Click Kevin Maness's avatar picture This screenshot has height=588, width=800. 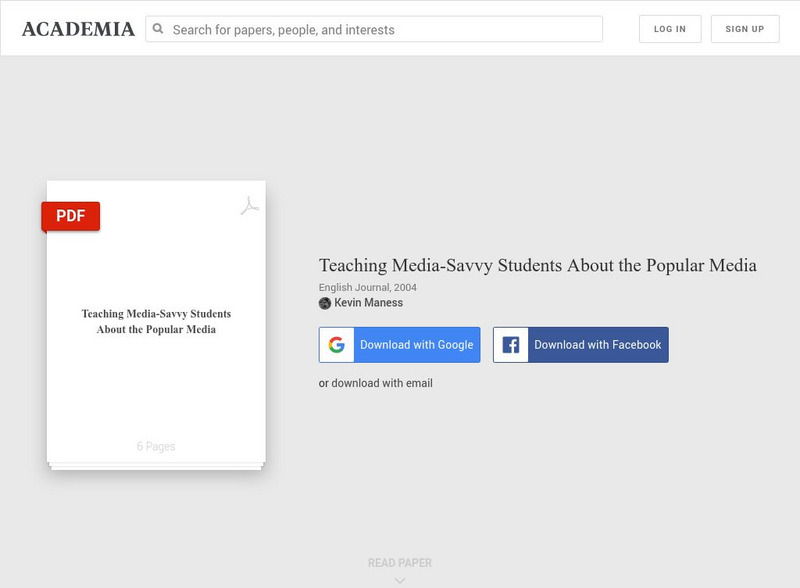coord(325,303)
